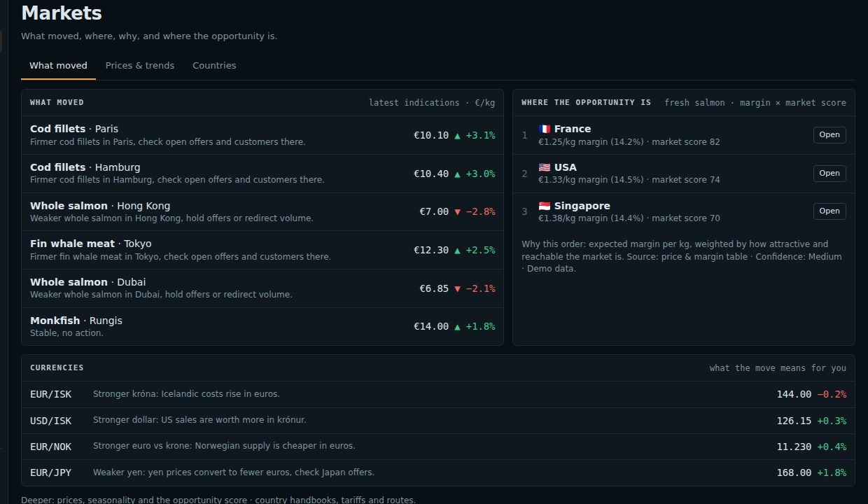Open the USA opportunity
The width and height of the screenshot is (868, 504).
(829, 173)
